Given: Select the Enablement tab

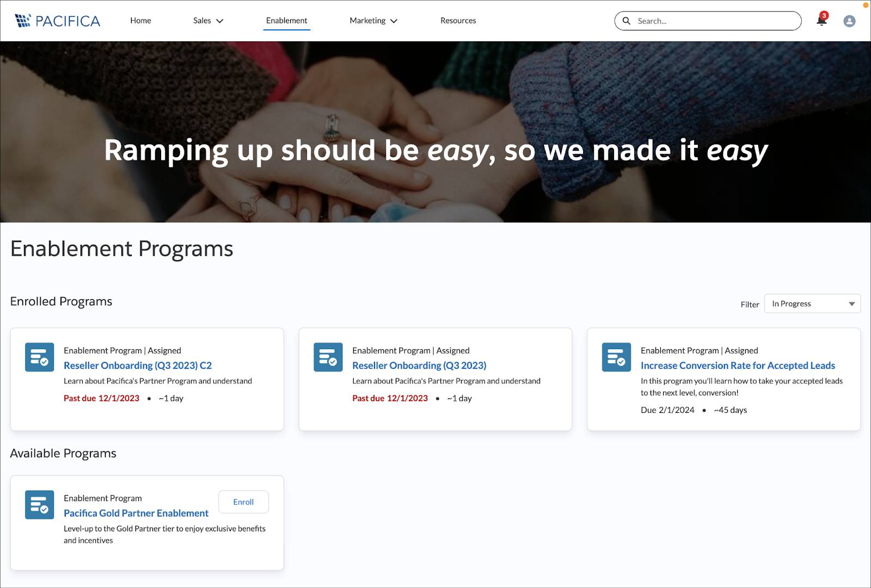Looking at the screenshot, I should point(287,21).
